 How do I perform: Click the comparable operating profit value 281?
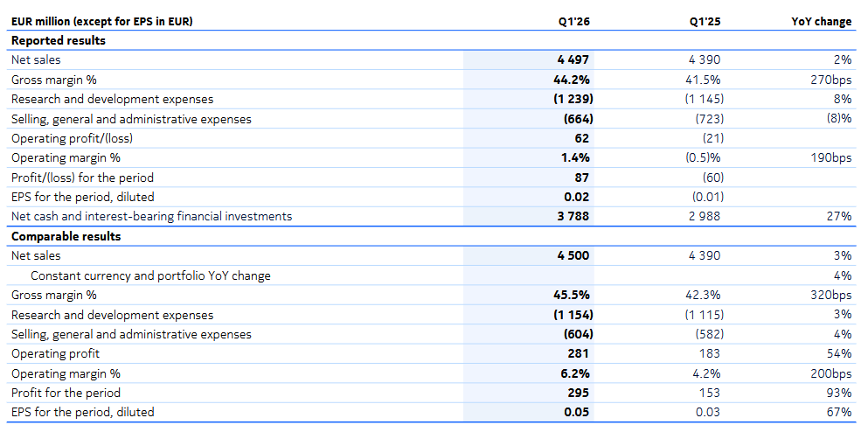(x=579, y=353)
